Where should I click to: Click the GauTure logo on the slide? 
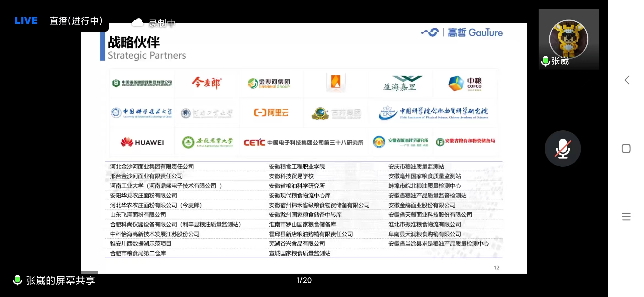462,32
